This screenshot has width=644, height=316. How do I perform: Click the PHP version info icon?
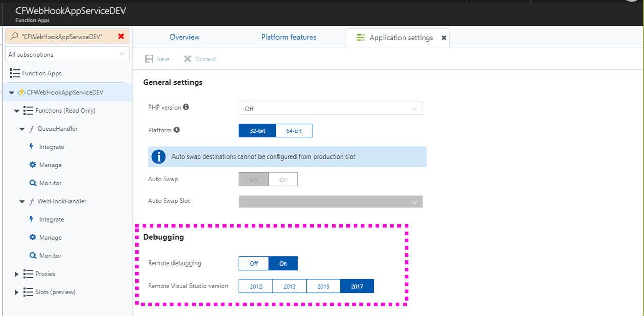[x=186, y=107]
